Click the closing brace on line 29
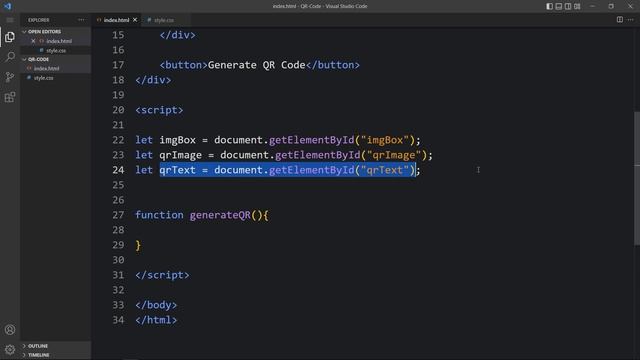 tap(138, 245)
